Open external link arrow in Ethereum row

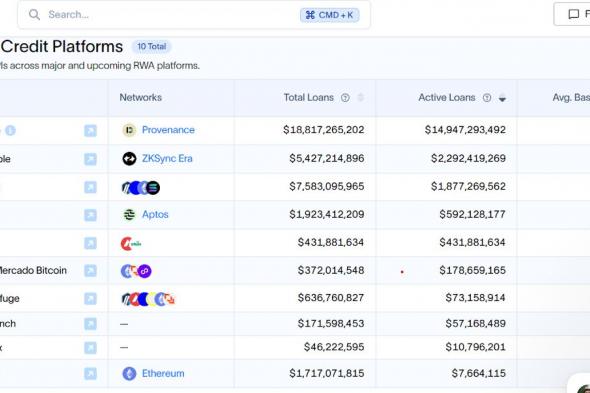click(90, 374)
